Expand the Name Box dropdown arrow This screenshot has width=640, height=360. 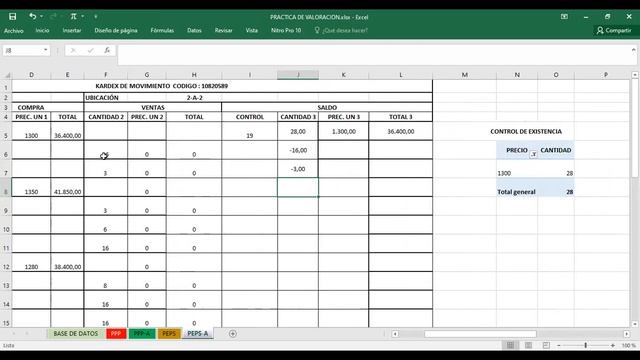(46, 50)
